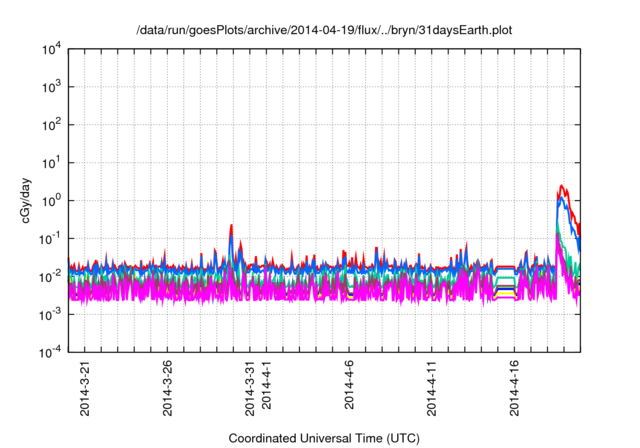Select the 2014-3-26 date tick label
Viewport: 640px width, 448px height.
tap(167, 388)
